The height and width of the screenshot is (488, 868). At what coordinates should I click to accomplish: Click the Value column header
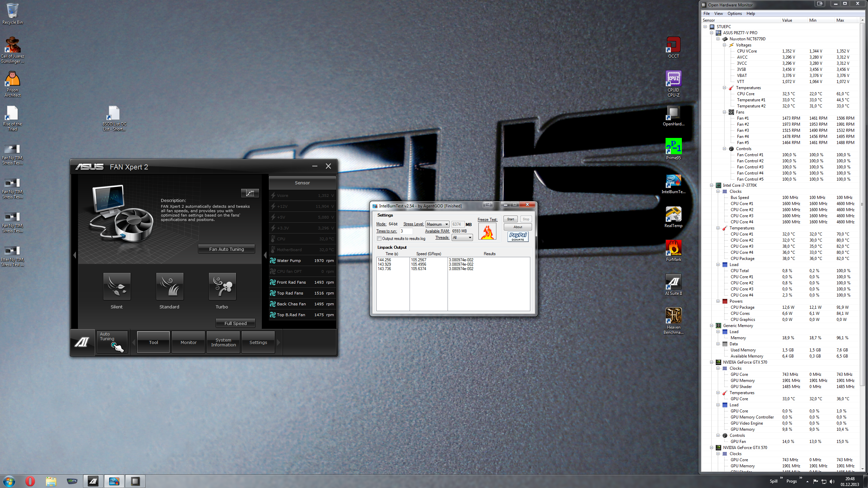[793, 20]
